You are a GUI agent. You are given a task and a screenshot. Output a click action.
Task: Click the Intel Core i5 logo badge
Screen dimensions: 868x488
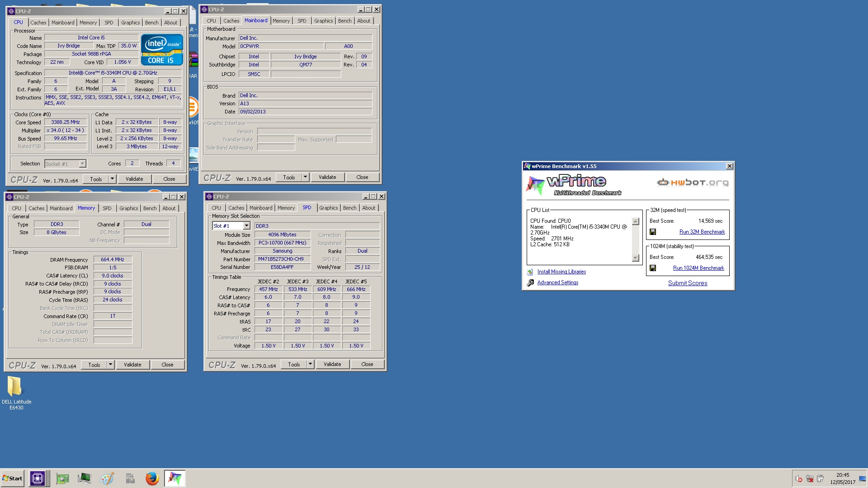click(x=162, y=50)
